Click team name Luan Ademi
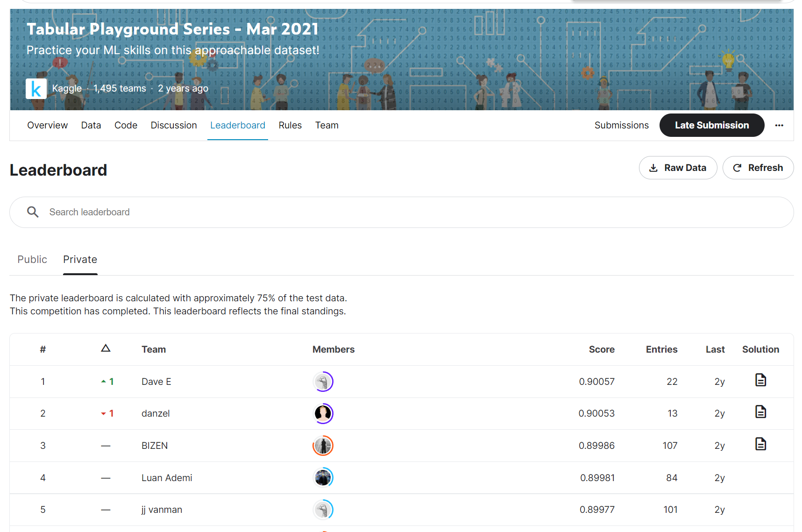Viewport: 802px width, 532px height. [x=167, y=478]
